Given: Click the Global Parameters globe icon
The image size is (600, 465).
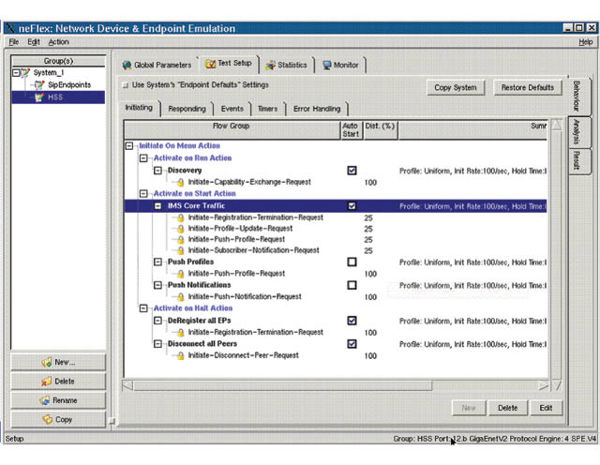Looking at the screenshot, I should (127, 65).
